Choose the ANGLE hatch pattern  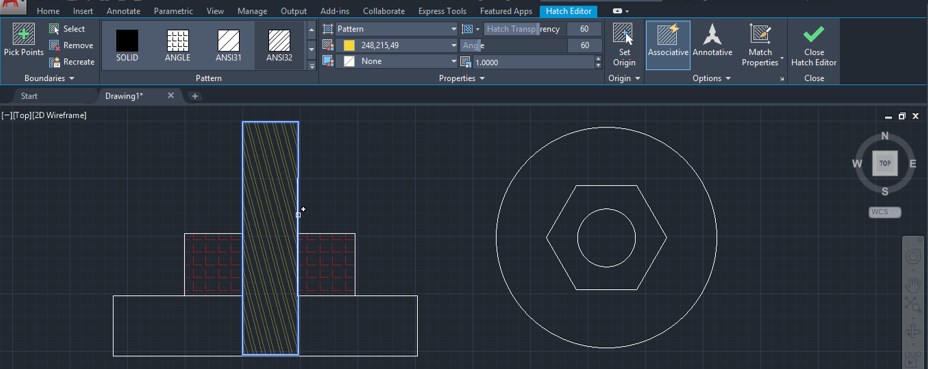coord(178,45)
